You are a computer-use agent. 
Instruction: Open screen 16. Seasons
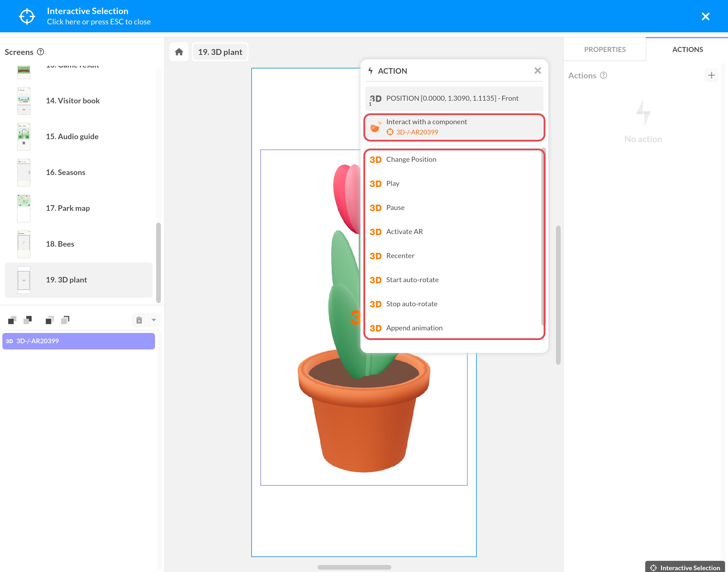point(79,172)
